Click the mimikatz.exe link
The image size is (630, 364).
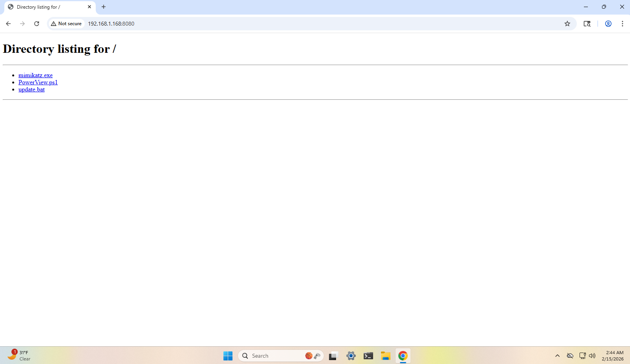tap(35, 75)
